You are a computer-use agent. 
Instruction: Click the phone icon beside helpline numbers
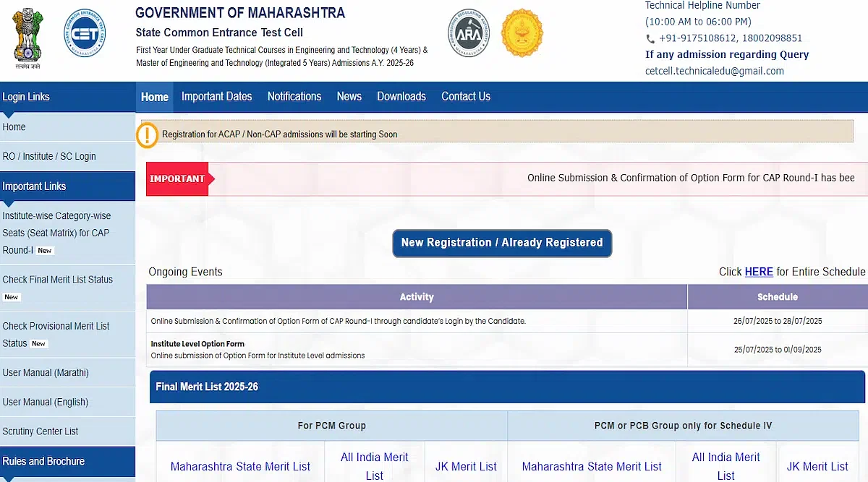tap(650, 39)
